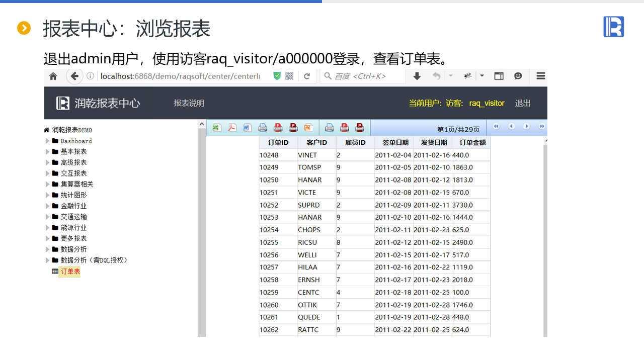Screen dimensions: 644x362
Task: Expand the 金融行业 folder
Action: (48, 206)
